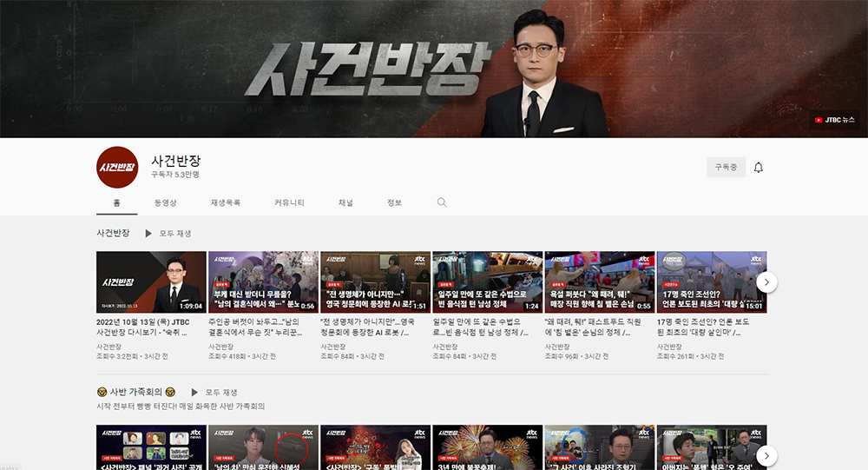Image resolution: width=868 pixels, height=470 pixels.
Task: Click 조회수 261회 view count text
Action: [x=675, y=356]
